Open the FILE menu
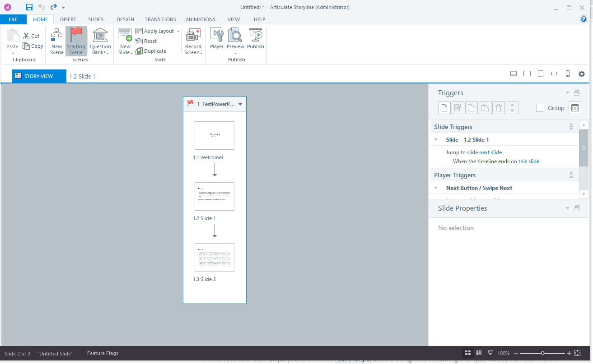593x364 pixels. click(13, 19)
